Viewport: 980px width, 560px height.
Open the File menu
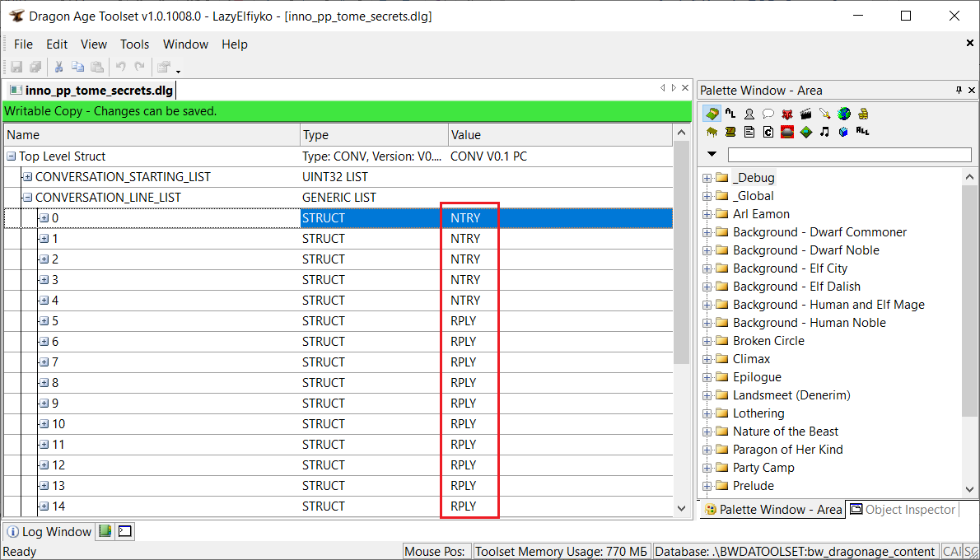pyautogui.click(x=23, y=44)
